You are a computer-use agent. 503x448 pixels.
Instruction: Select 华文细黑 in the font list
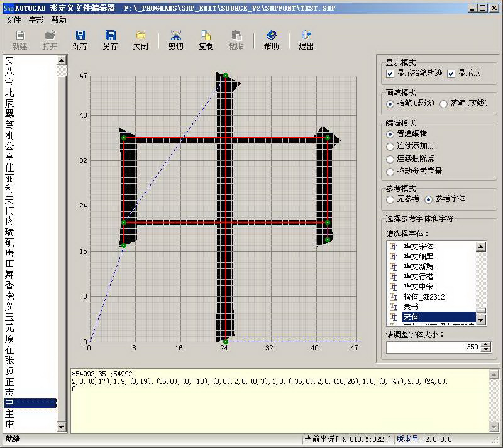tap(418, 257)
